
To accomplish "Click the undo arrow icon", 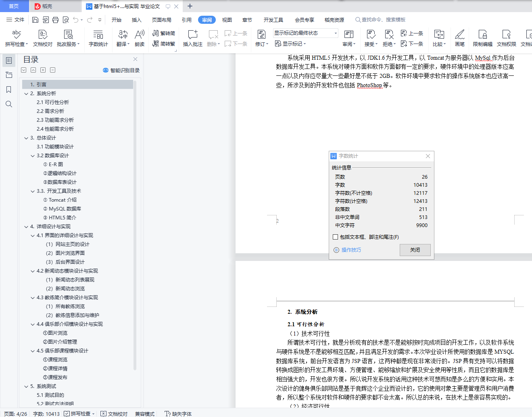I will click(75, 20).
